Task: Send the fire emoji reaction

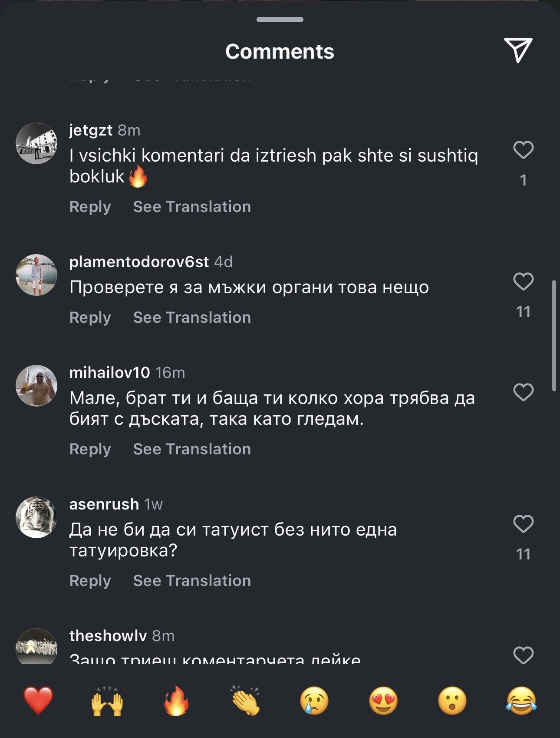Action: click(x=176, y=700)
